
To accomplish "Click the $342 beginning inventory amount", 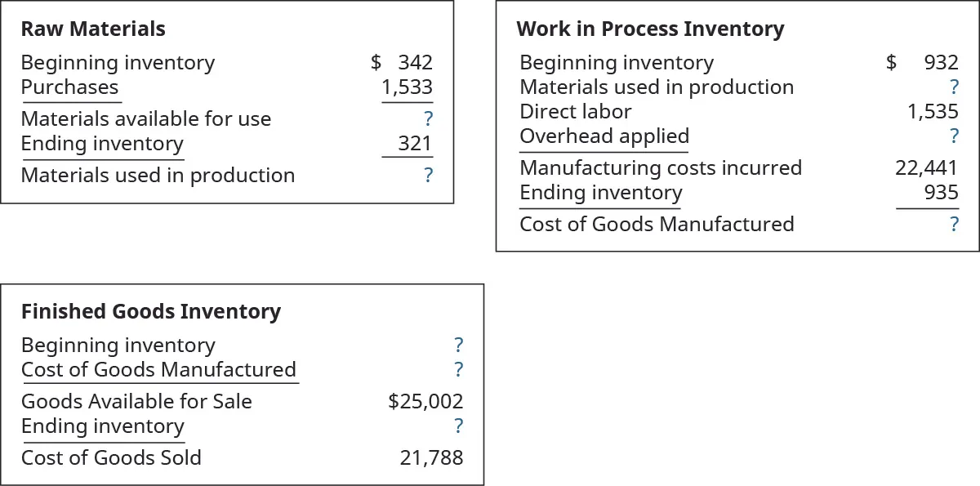I will (x=403, y=62).
